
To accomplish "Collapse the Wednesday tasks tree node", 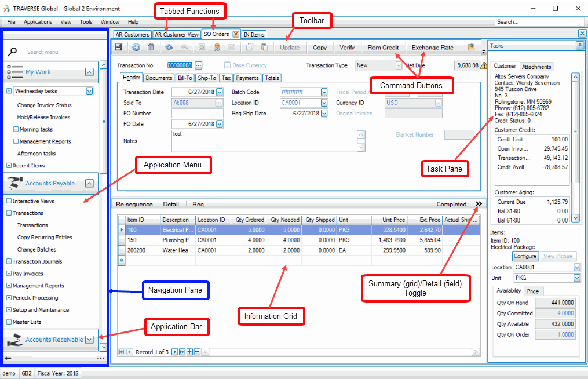I will tap(9, 91).
